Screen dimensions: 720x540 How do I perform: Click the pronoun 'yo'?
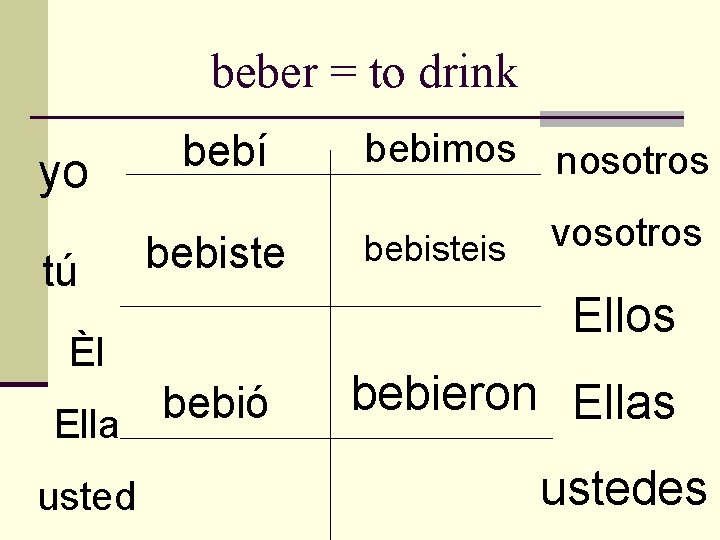tap(63, 175)
